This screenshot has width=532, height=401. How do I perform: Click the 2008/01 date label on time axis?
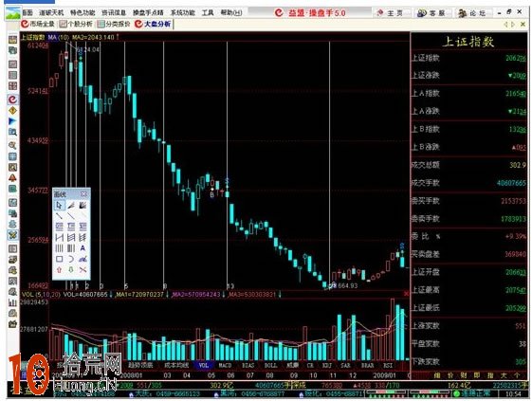(x=131, y=375)
